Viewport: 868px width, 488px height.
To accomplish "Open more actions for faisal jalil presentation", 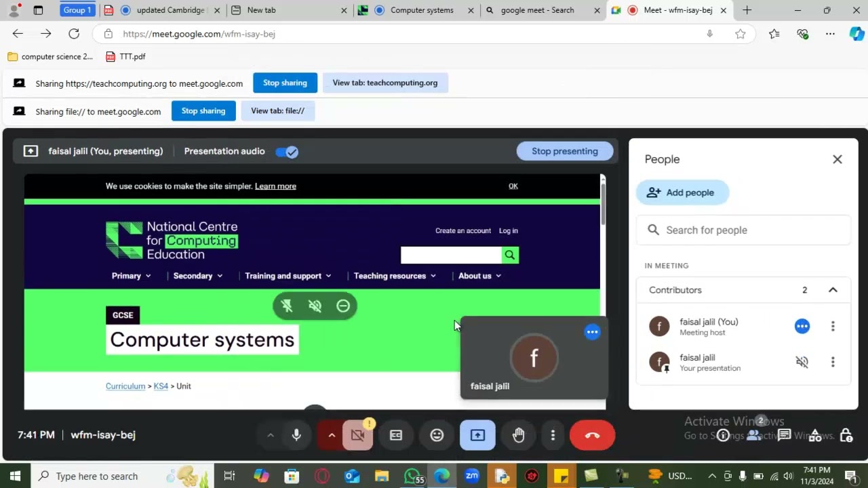I will (833, 362).
